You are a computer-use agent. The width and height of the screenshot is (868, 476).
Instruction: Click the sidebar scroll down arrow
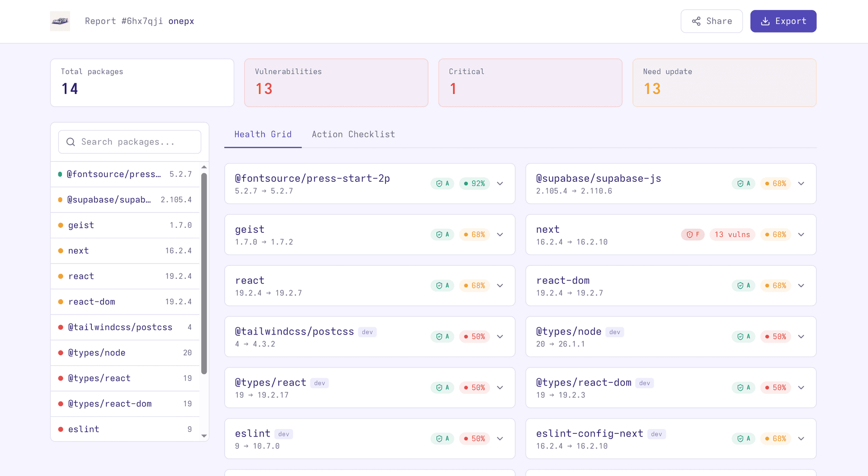tap(204, 436)
